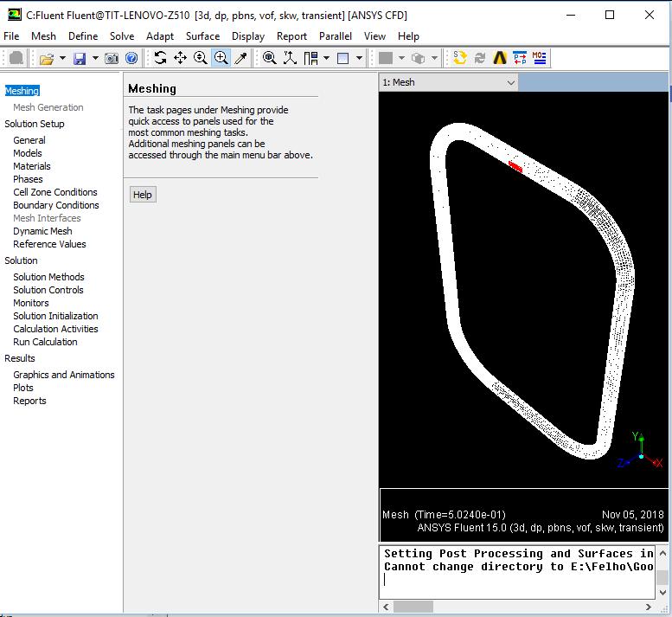Image resolution: width=672 pixels, height=617 pixels.
Task: Open the Help menu in the menu bar
Action: point(408,36)
